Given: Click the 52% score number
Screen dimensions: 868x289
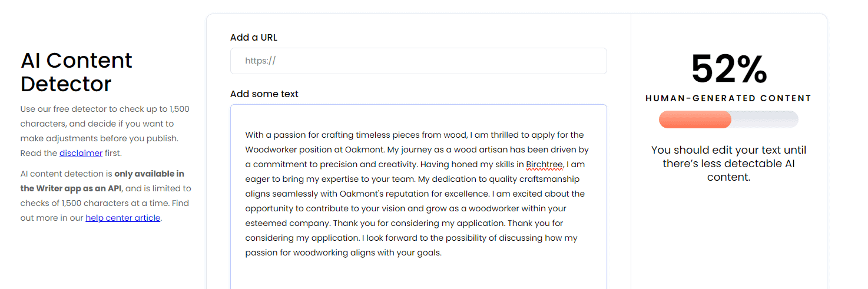Looking at the screenshot, I should point(728,69).
